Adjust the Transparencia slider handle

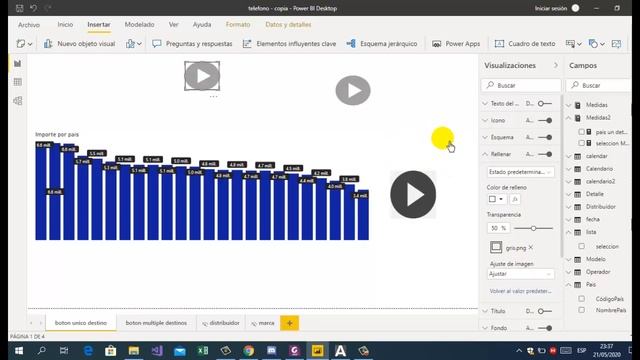pyautogui.click(x=533, y=228)
